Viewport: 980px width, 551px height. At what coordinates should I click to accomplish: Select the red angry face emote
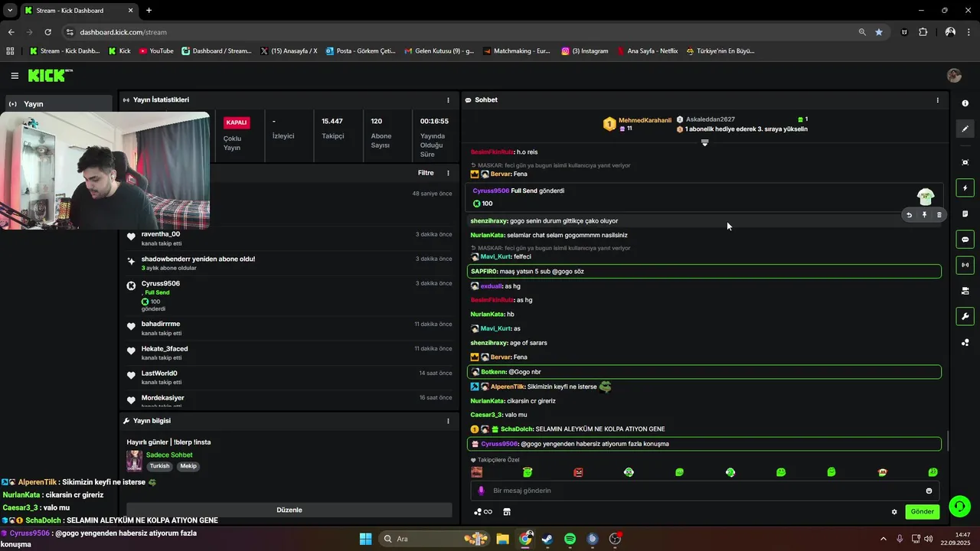point(578,472)
